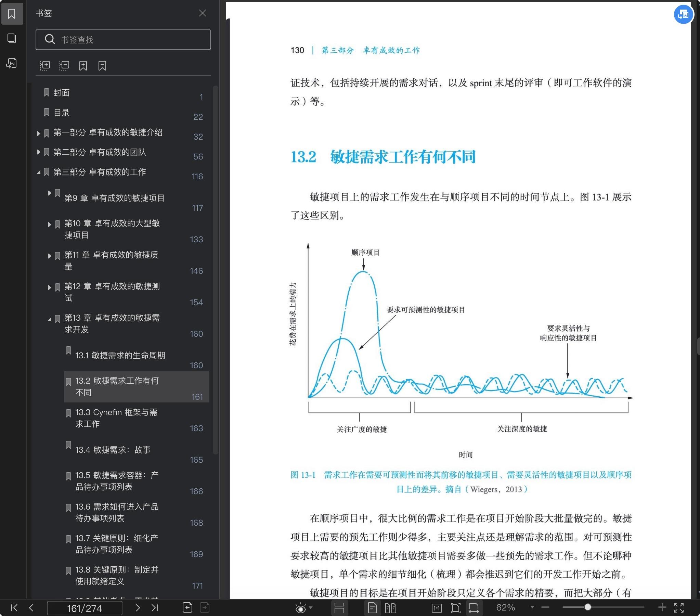Go to 第11章 卓有成效的敏捷质量
This screenshot has height=616, width=700.
coord(112,261)
